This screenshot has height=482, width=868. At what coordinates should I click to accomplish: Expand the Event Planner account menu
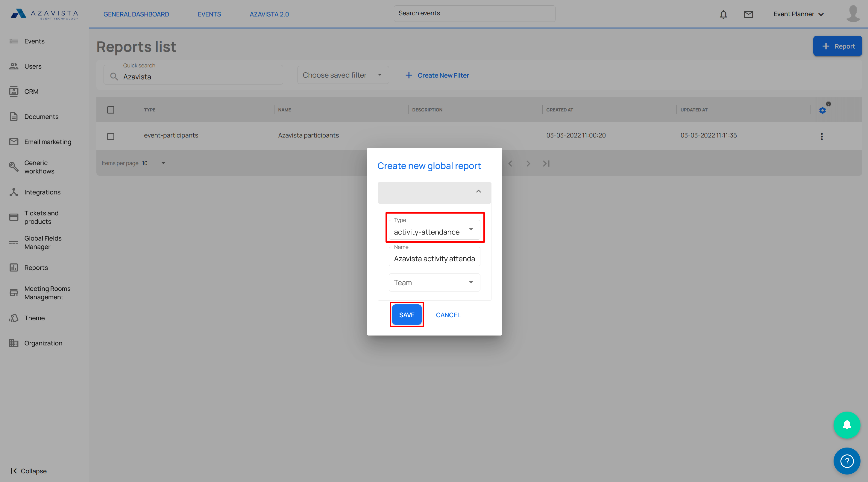(798, 14)
